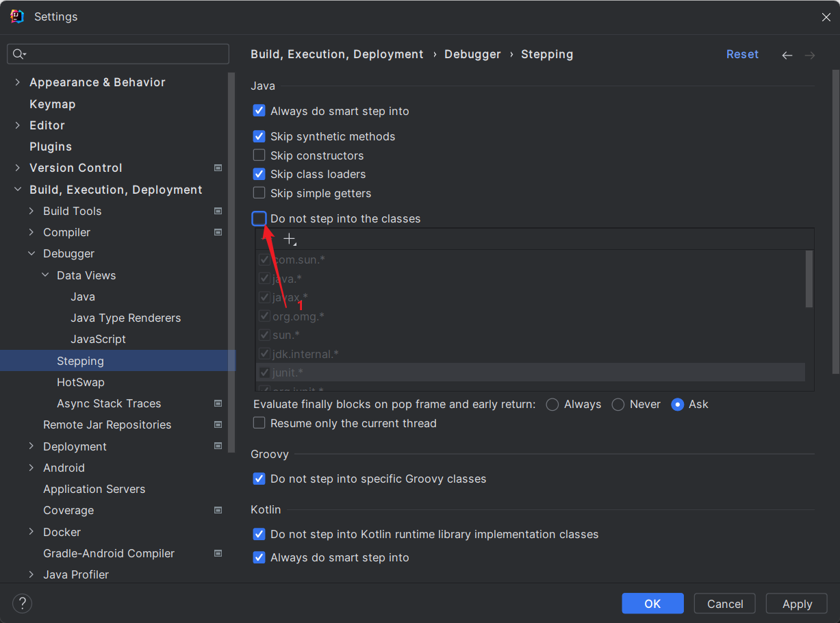Click the class list vertical scrollbar
840x623 pixels.
pyautogui.click(x=809, y=279)
